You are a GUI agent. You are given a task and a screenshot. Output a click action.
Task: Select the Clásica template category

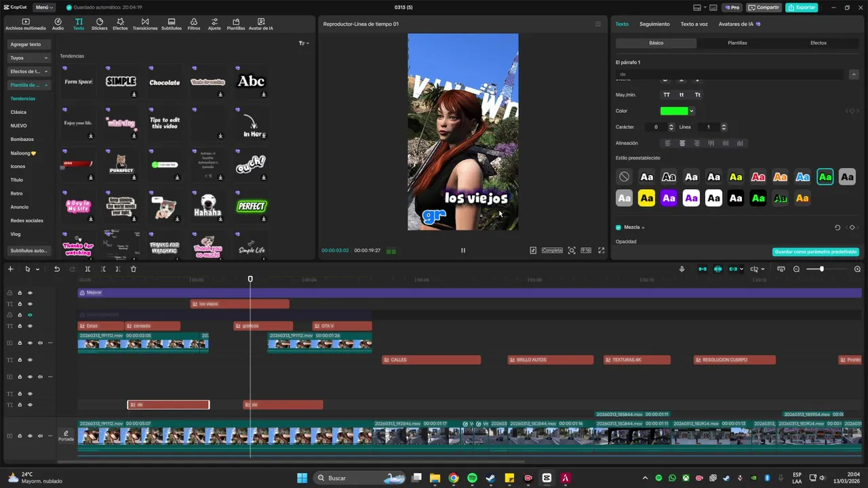coord(18,112)
